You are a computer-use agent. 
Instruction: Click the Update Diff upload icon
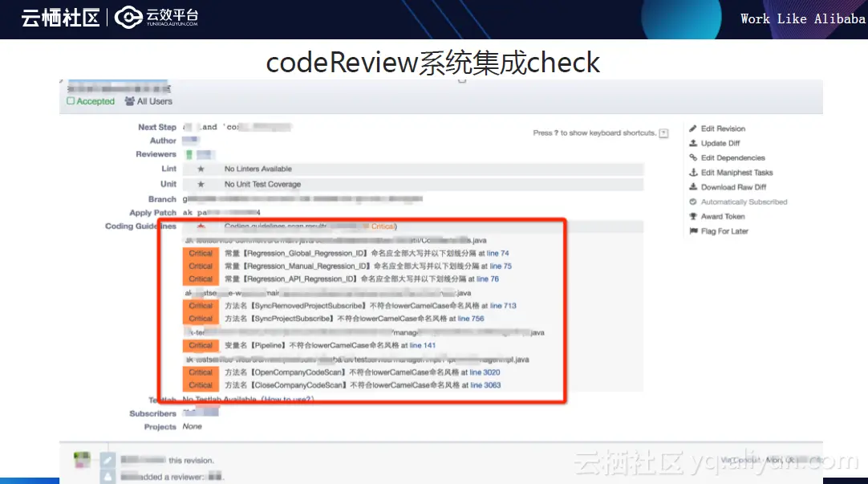tap(692, 143)
